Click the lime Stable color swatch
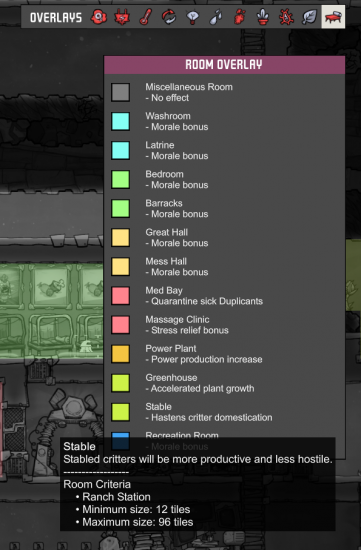 120,412
